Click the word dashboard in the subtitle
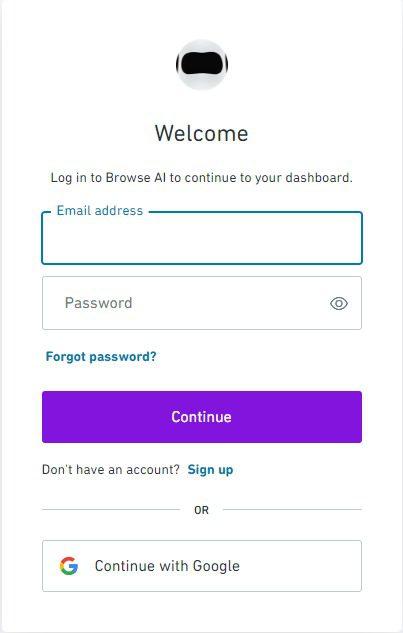This screenshot has width=403, height=633. [319, 178]
